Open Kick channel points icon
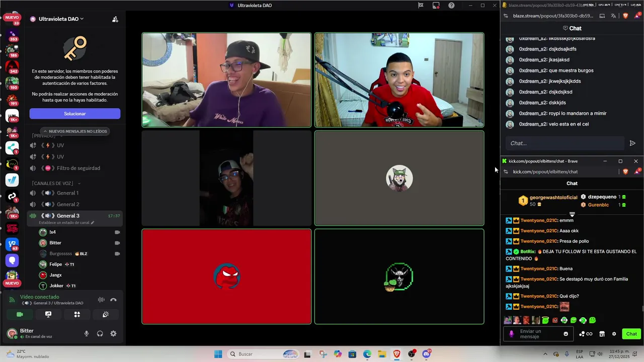This screenshot has height=362, width=644. pos(586,334)
